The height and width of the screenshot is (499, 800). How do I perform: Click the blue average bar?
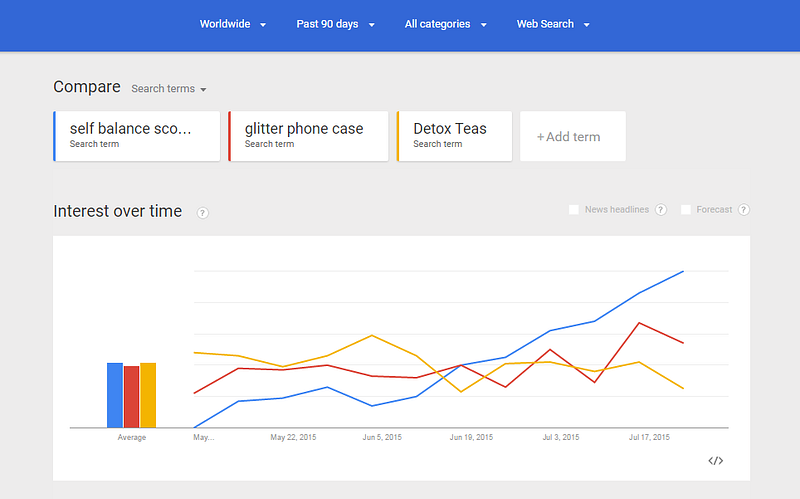coord(115,394)
